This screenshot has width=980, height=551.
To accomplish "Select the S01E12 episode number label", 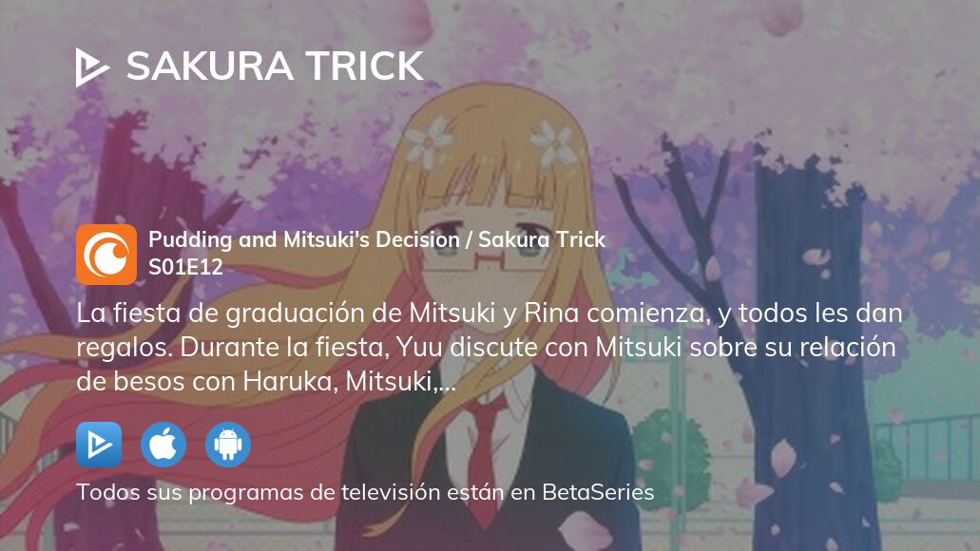I will 185,267.
